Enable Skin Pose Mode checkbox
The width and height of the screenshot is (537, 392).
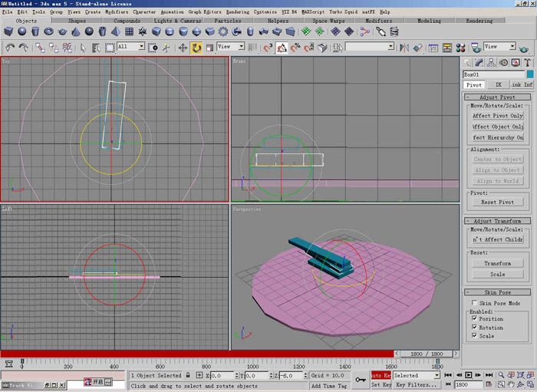pos(474,303)
